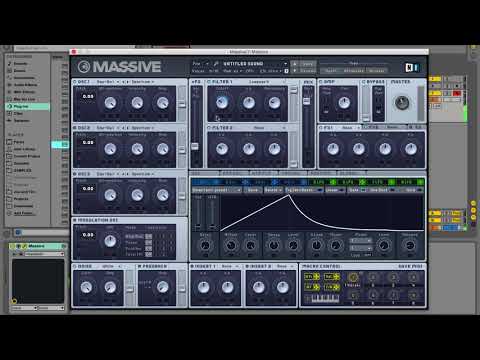
Task: Click the envelope Decay knob
Action: click(x=274, y=246)
